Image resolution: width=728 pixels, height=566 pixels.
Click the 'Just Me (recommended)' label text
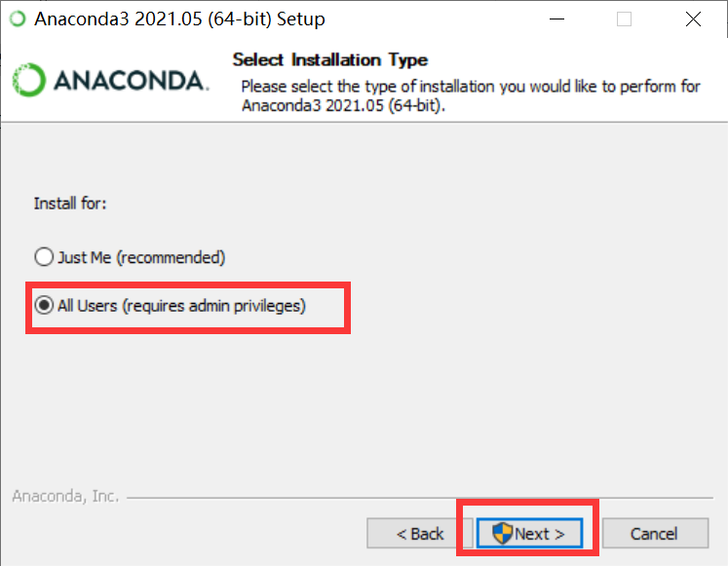141,257
